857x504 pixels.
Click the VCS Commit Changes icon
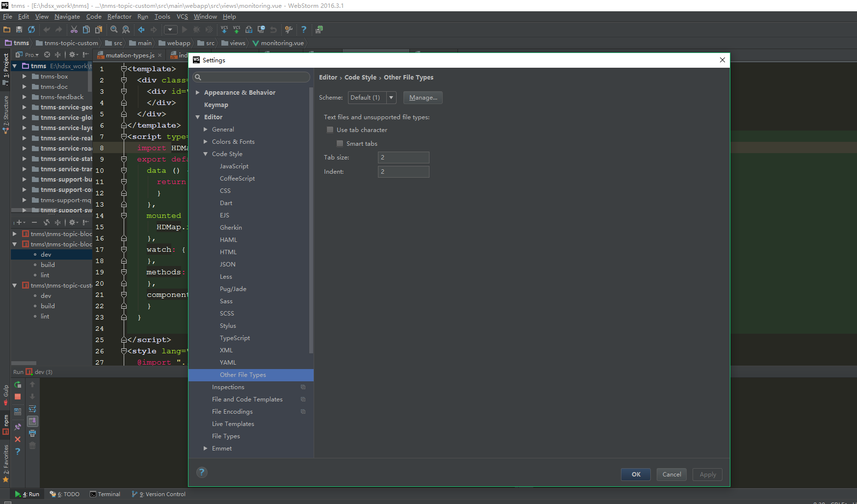pyautogui.click(x=237, y=29)
